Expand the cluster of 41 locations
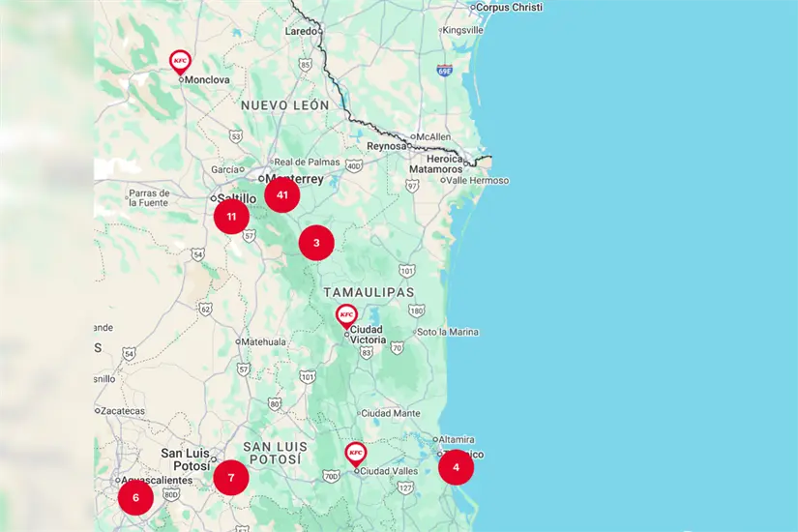This screenshot has height=532, width=798. 281,195
